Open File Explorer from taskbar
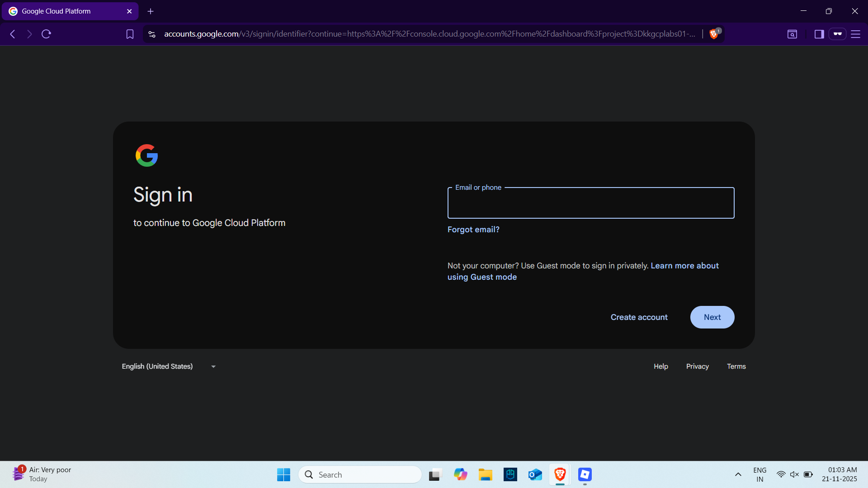The width and height of the screenshot is (868, 488). point(485,474)
